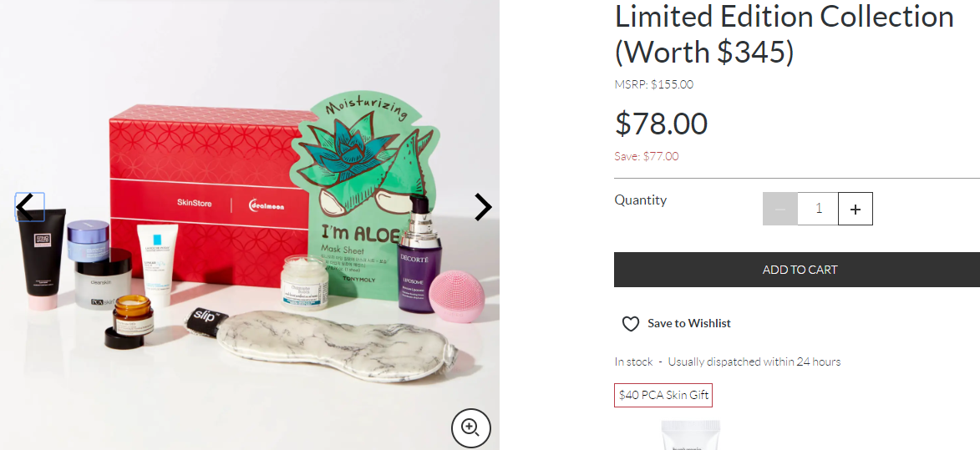Increase quantity with the plus button
The height and width of the screenshot is (450, 980).
coord(855,209)
